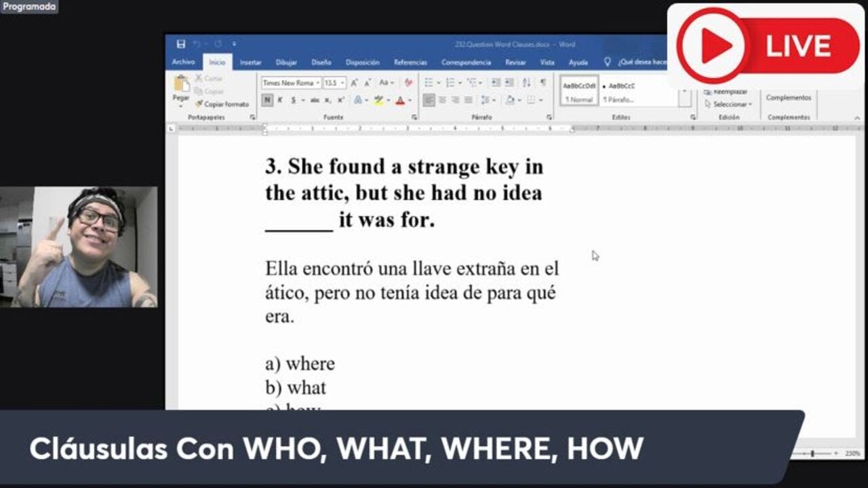This screenshot has height=488, width=868.
Task: Toggle italic (K) formatting
Action: [280, 100]
